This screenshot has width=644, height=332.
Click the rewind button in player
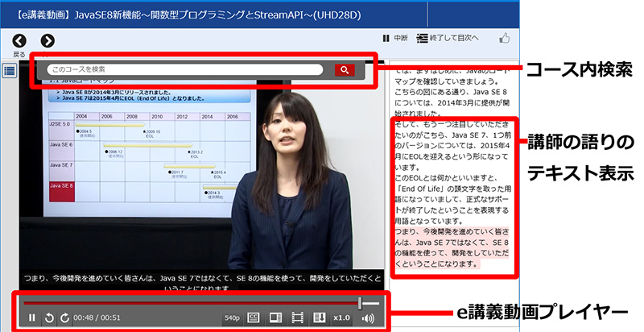[49, 317]
